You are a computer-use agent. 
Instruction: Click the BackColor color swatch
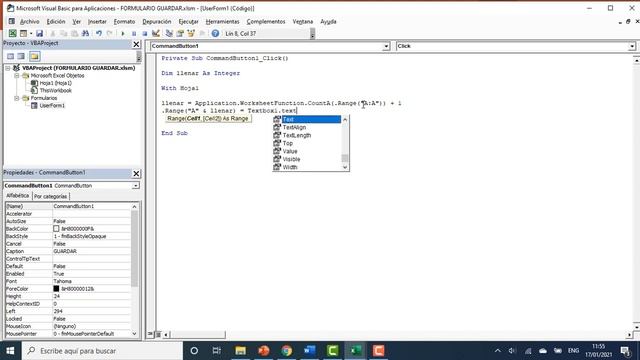(x=56, y=229)
